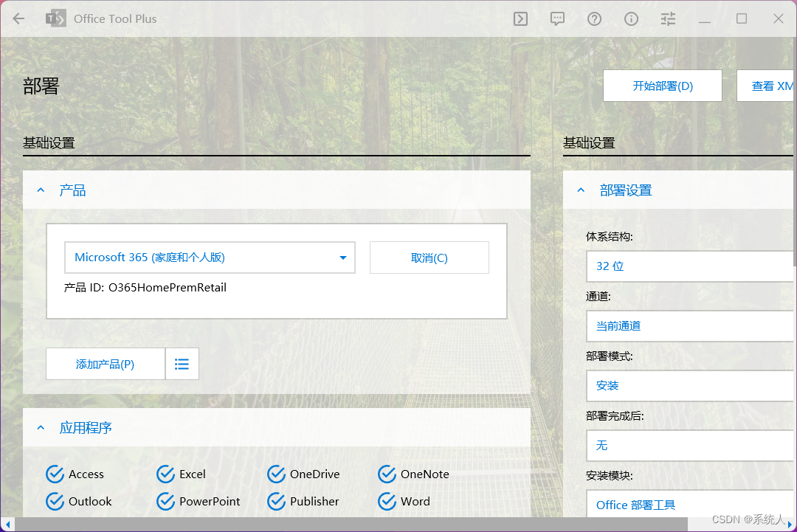Screen dimensions: 797x532
Task: Click the left 基础设置 heading
Action: 49,143
